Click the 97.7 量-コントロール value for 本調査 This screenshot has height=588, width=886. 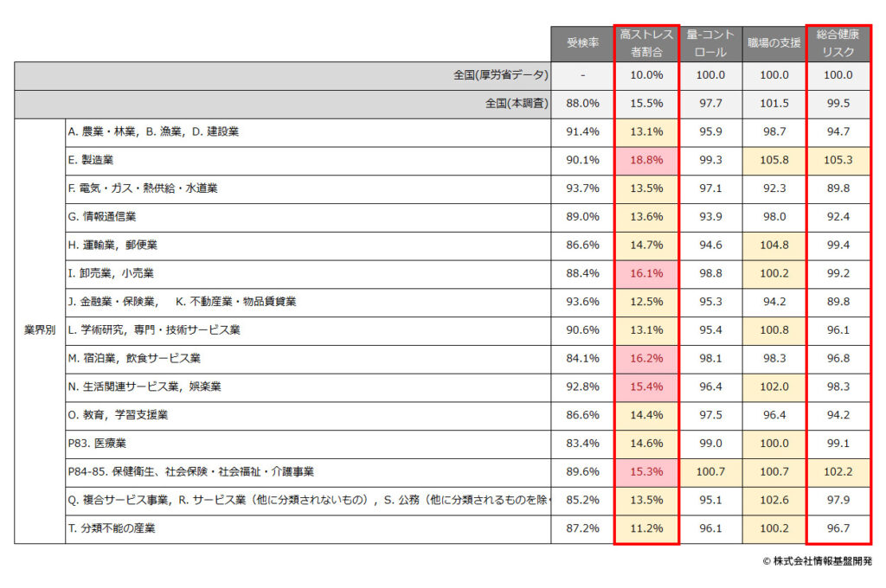click(710, 104)
